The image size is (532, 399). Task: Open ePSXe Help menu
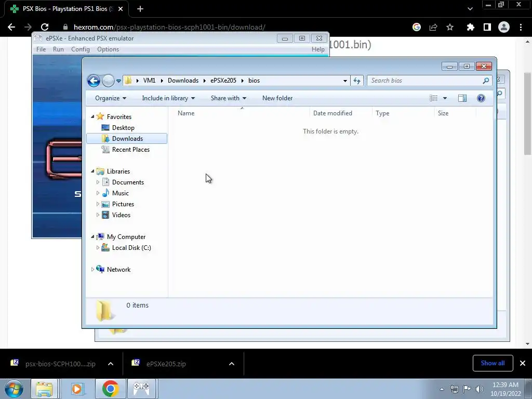tap(318, 49)
